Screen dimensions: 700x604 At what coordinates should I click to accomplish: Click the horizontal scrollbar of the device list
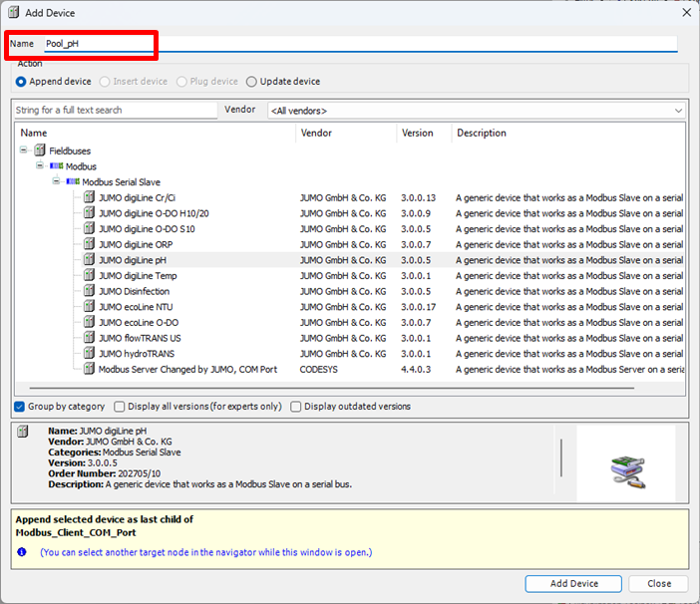[x=332, y=388]
